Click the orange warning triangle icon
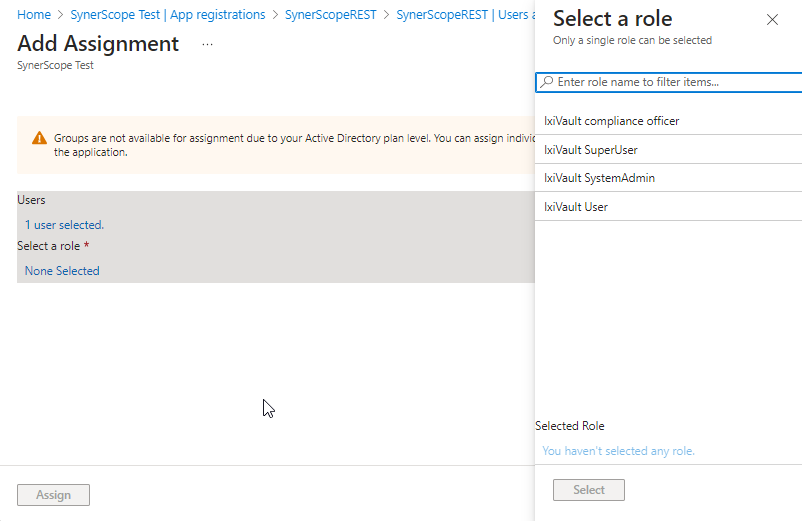 (x=39, y=139)
